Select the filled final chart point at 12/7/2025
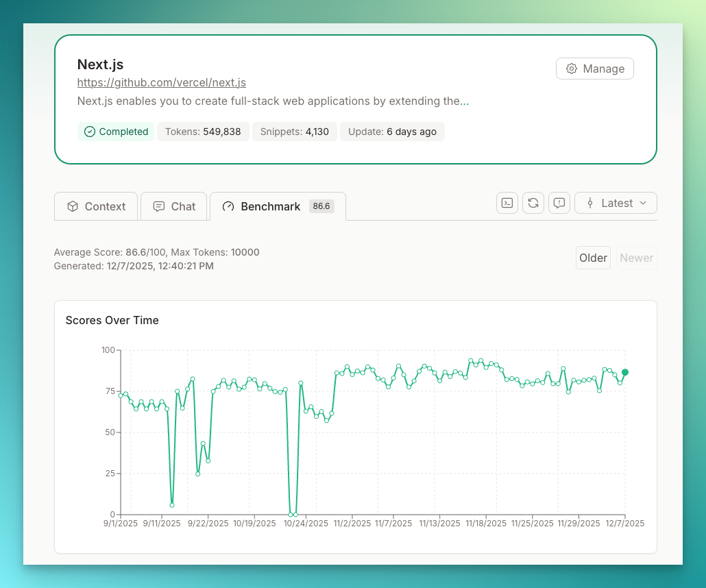 coord(624,372)
